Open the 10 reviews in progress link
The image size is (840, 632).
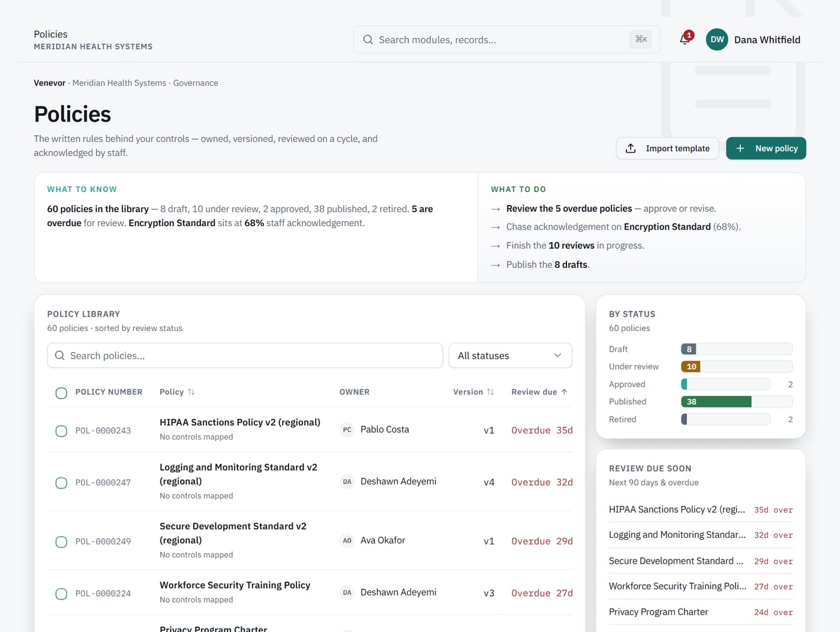pyautogui.click(x=571, y=245)
